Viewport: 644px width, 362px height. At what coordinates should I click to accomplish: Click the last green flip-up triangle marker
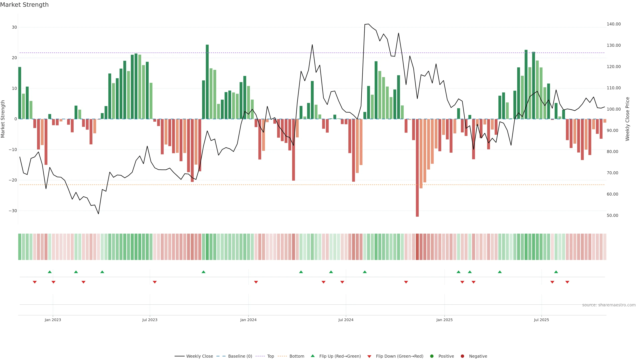point(556,272)
